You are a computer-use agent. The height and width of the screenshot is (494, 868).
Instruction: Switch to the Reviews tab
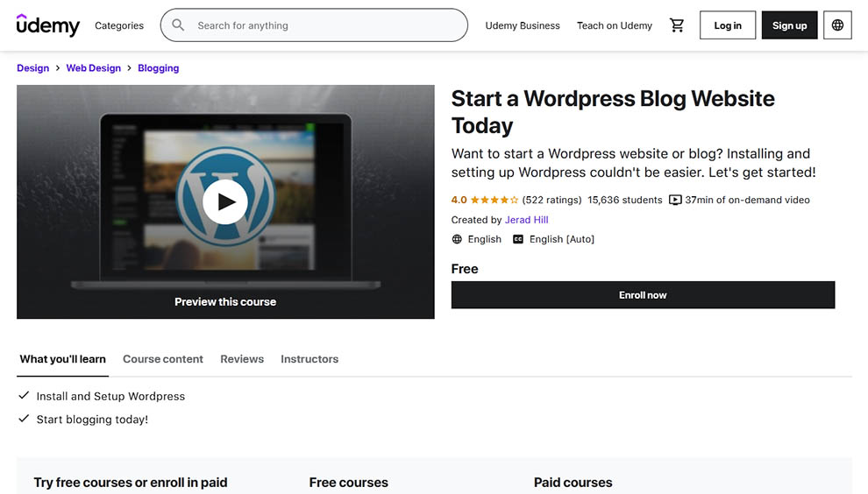[x=242, y=359]
